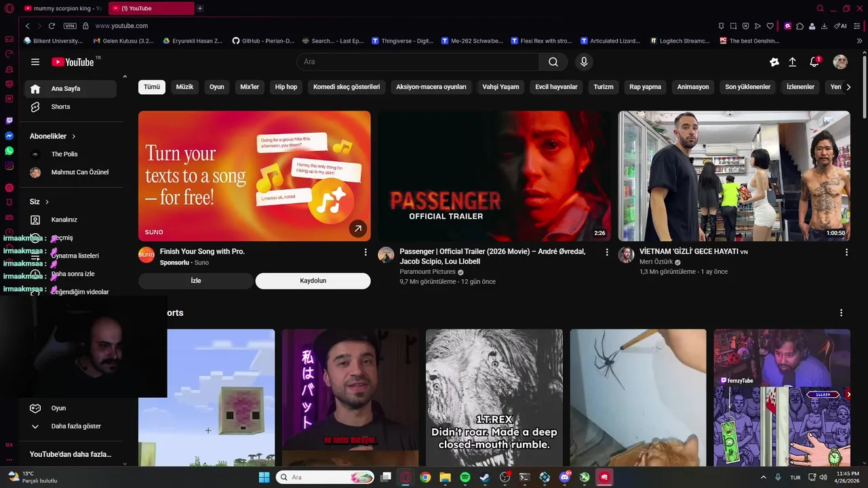Viewport: 868px width, 488px height.
Task: Open Twitch in the Opera sidebar
Action: (x=9, y=121)
